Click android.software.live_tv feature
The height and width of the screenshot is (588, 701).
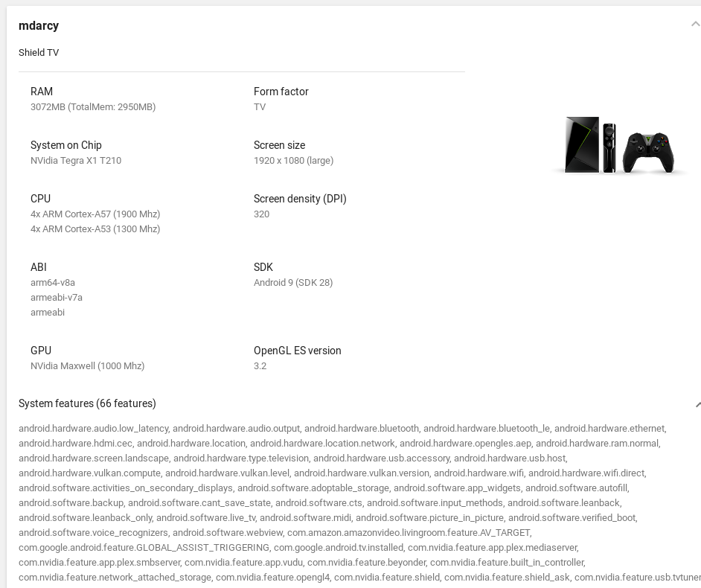205,517
